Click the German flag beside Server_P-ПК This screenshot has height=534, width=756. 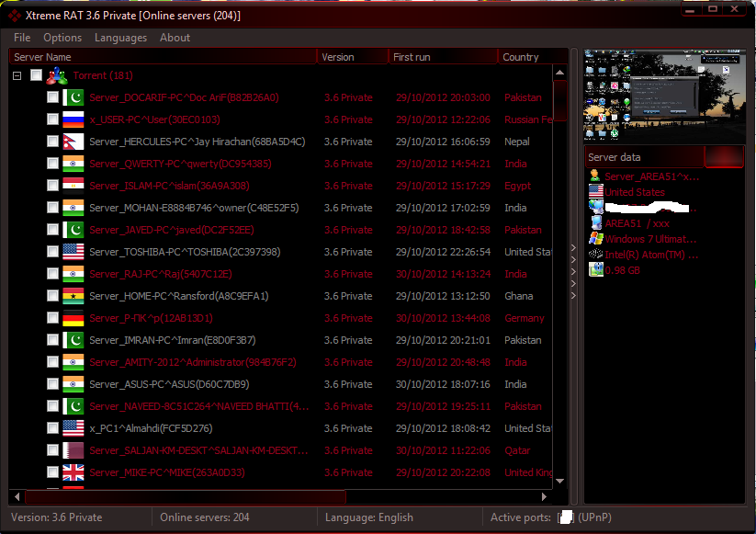[x=73, y=318]
